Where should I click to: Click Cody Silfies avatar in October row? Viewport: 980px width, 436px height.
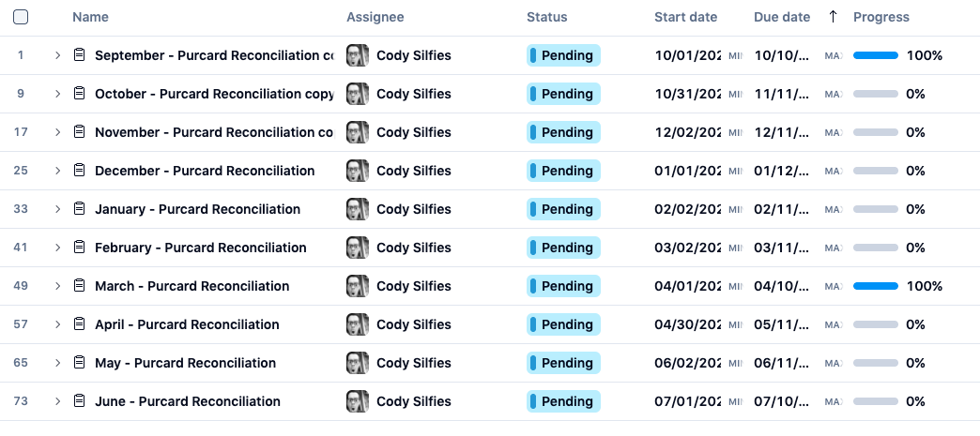(x=357, y=94)
